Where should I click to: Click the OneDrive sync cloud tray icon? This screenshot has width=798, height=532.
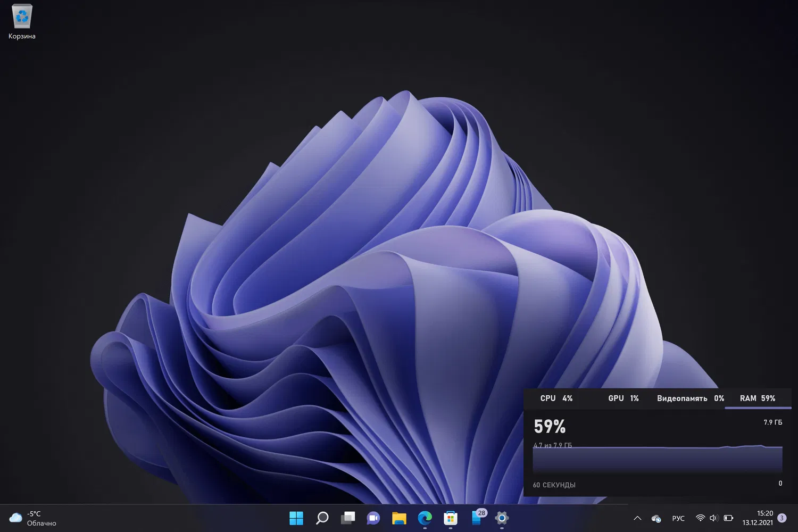656,518
